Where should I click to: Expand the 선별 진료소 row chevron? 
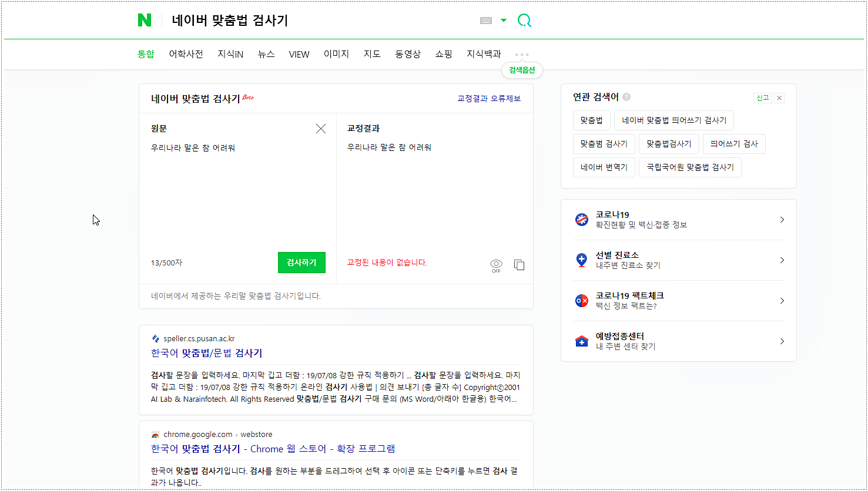(x=782, y=260)
